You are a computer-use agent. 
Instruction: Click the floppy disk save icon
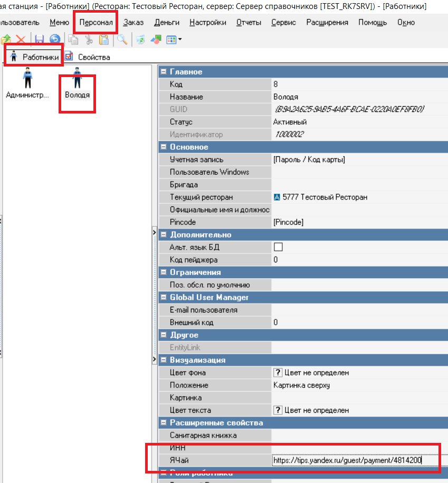pos(39,40)
